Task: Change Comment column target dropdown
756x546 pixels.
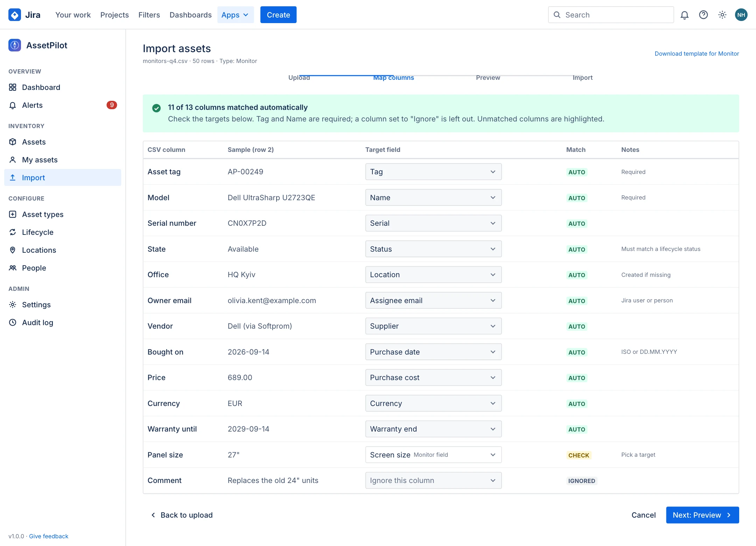Action: click(433, 481)
